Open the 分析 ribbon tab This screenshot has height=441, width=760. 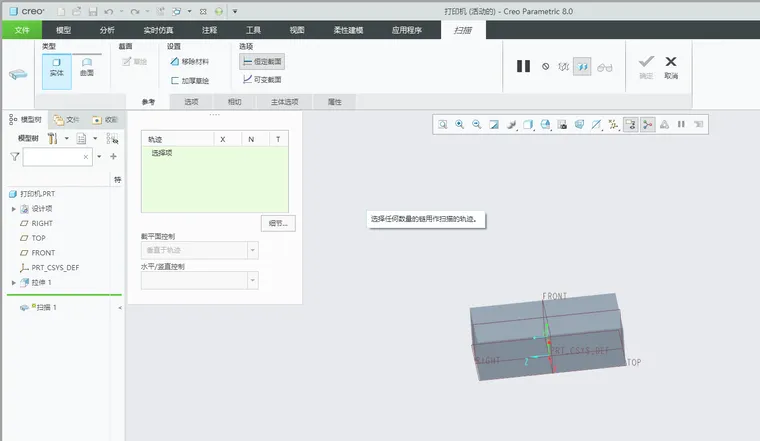tap(107, 30)
